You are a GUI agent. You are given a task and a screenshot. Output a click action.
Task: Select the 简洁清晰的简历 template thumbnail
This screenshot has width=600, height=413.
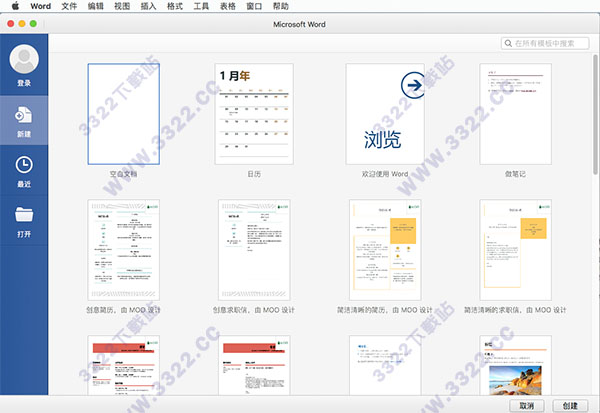(385, 250)
